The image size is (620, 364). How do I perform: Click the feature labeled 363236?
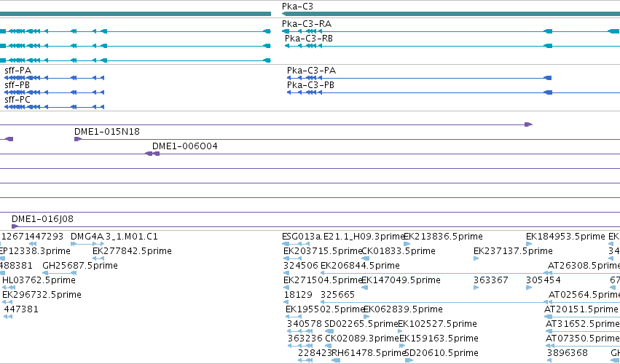pyautogui.click(x=305, y=339)
